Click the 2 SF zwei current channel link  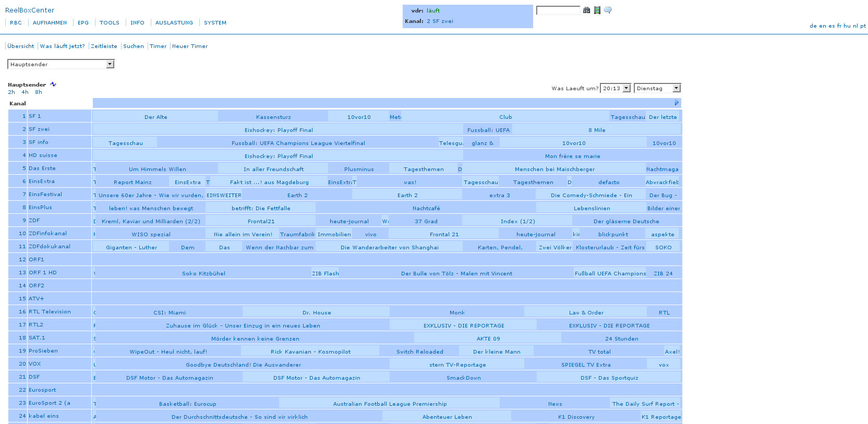click(x=440, y=21)
